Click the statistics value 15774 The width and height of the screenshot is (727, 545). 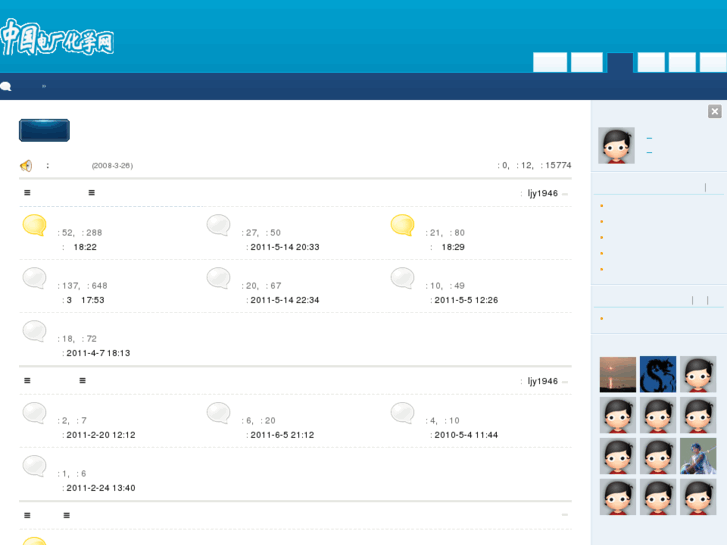(558, 165)
